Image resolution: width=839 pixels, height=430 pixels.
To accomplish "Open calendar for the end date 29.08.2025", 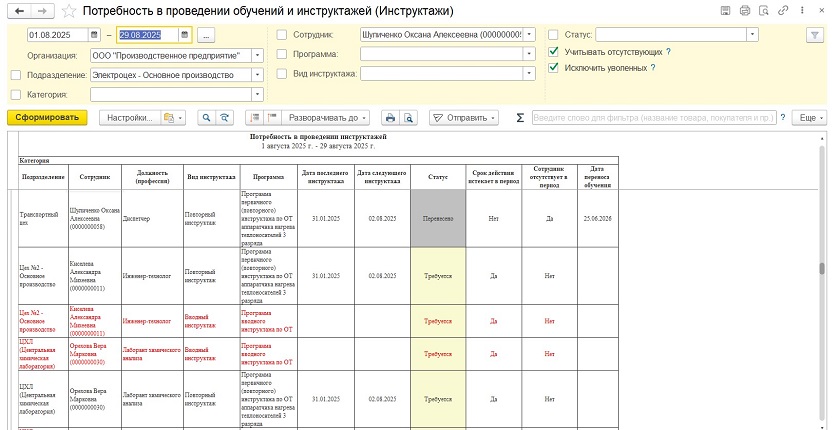I will [185, 35].
